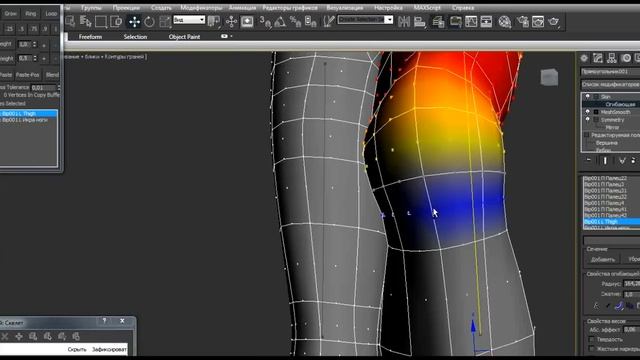This screenshot has width=640, height=360.
Task: Select the Rectangular Selection Region tool
Action: coord(101,22)
